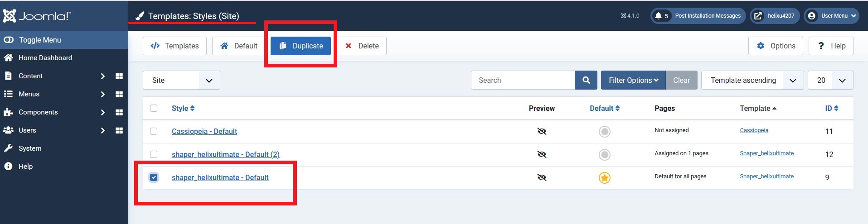Open Shaper_helixultimate template link in row 9
This screenshot has width=868, height=224.
click(x=766, y=176)
